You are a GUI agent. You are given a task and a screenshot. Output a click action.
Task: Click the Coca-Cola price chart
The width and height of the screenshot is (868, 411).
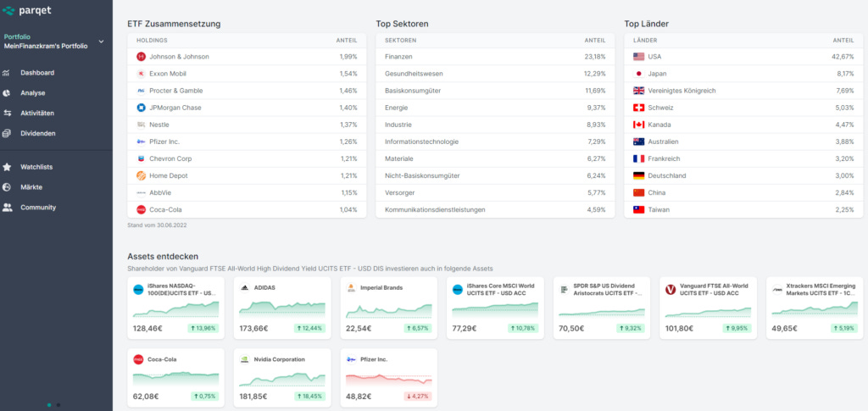click(x=176, y=378)
